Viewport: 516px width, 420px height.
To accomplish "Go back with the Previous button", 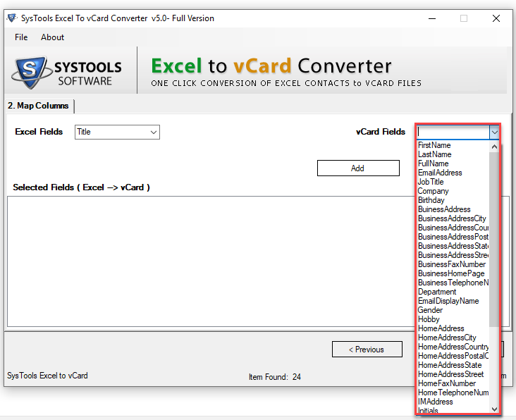I will pyautogui.click(x=367, y=350).
